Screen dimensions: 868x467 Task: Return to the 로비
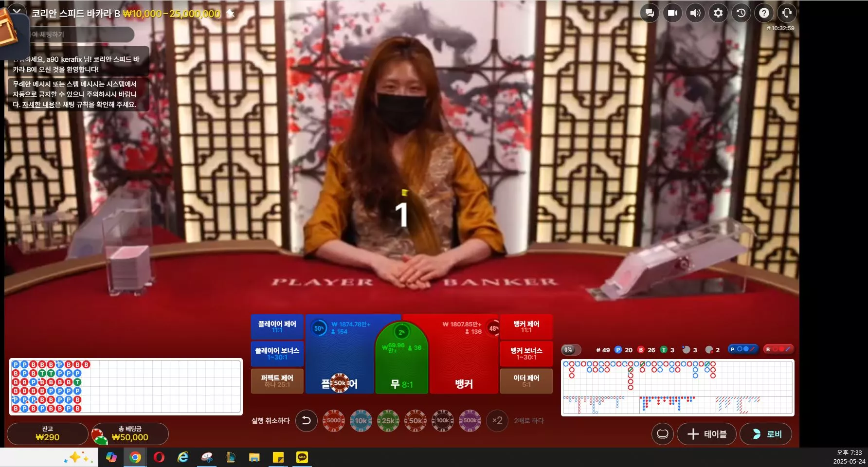point(766,434)
